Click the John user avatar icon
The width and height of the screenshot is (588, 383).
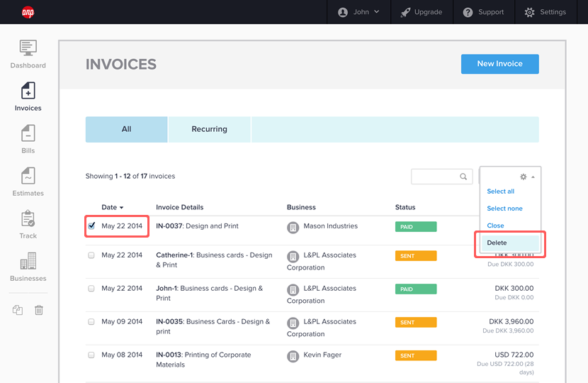click(343, 12)
